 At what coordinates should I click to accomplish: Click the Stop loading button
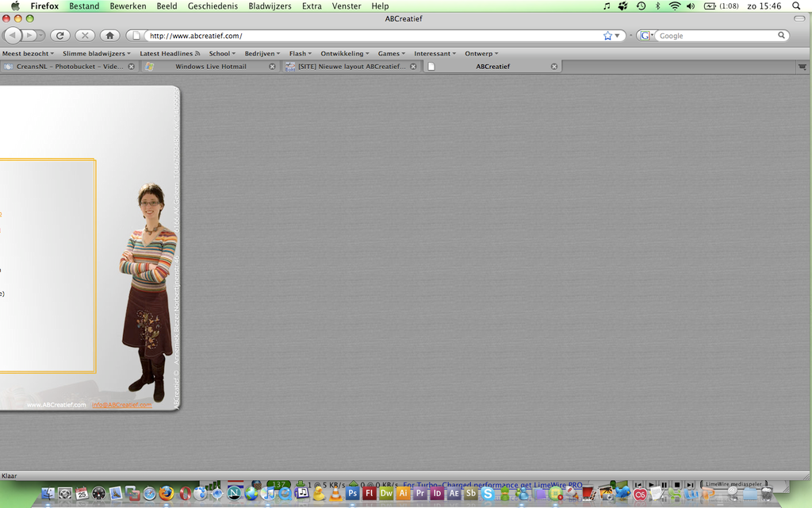85,36
